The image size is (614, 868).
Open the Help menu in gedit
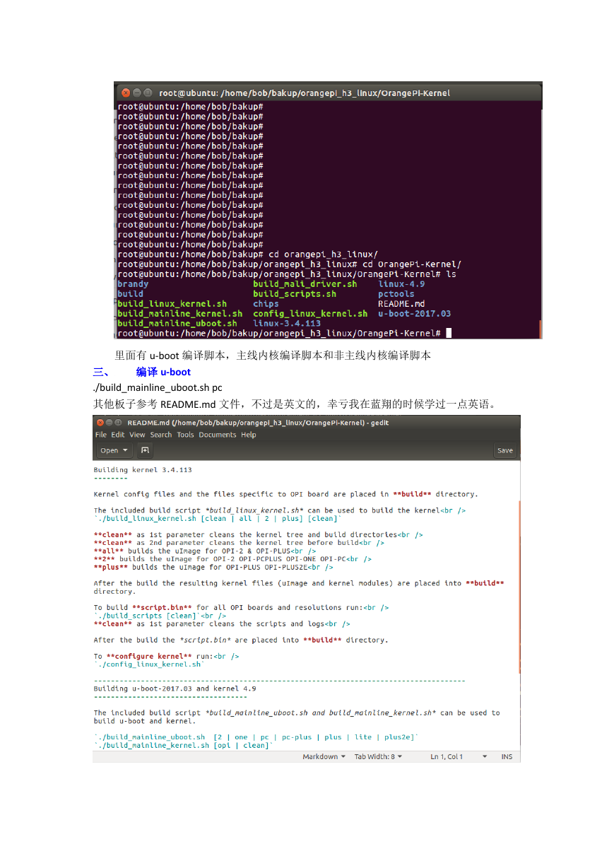click(x=249, y=435)
